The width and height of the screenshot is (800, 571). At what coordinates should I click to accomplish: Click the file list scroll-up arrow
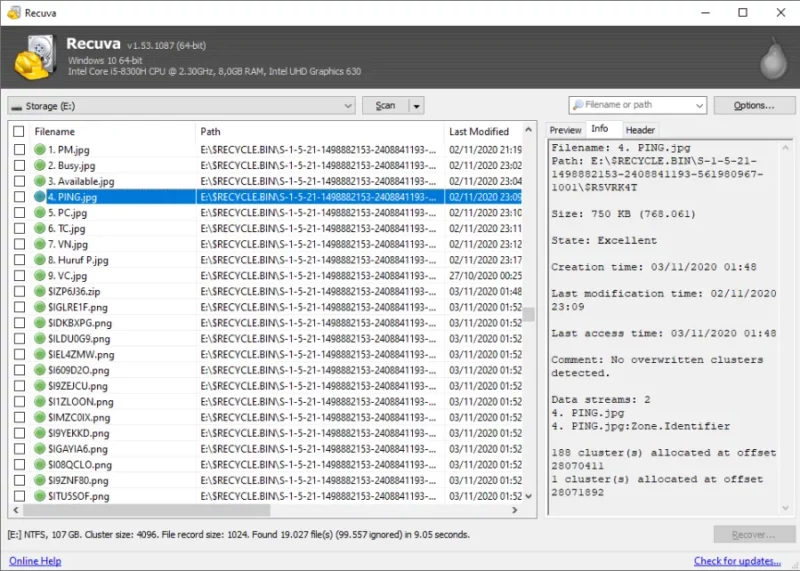point(529,130)
